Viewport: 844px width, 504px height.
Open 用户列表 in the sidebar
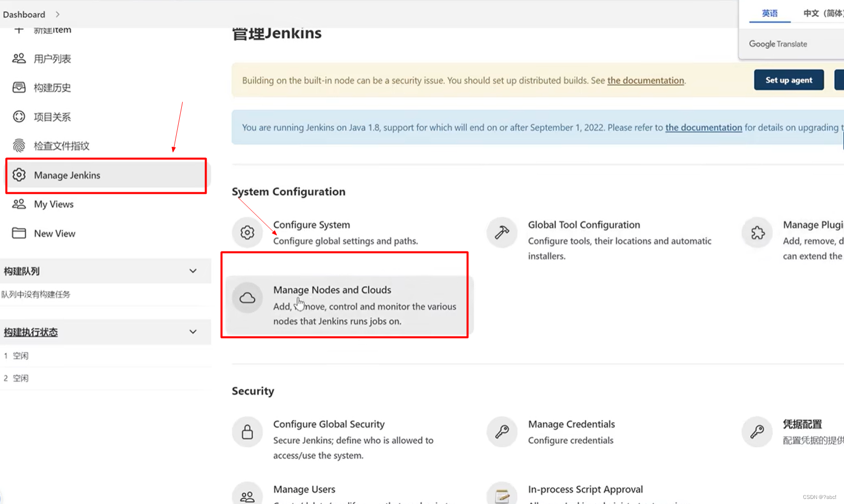click(x=53, y=59)
